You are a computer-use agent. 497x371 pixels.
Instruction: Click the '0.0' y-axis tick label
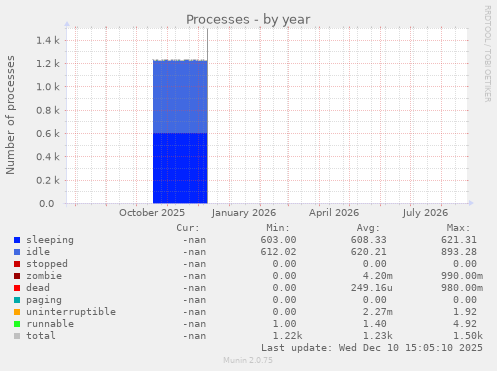tap(47, 203)
